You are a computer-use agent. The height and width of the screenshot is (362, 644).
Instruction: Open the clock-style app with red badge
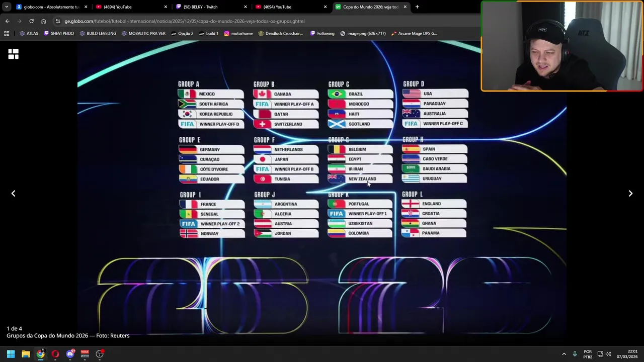[100, 354]
